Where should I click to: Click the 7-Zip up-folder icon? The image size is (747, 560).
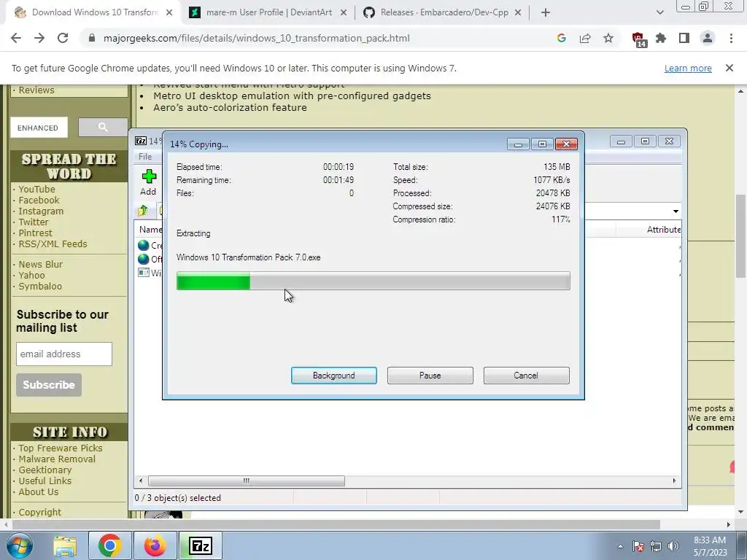point(142,210)
